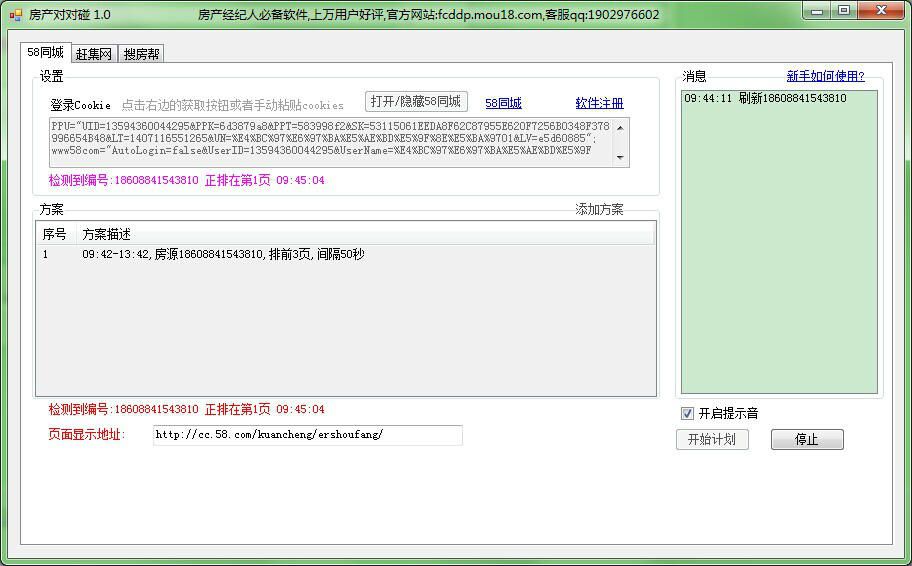Switch to the 赶集网 tab

[94, 54]
